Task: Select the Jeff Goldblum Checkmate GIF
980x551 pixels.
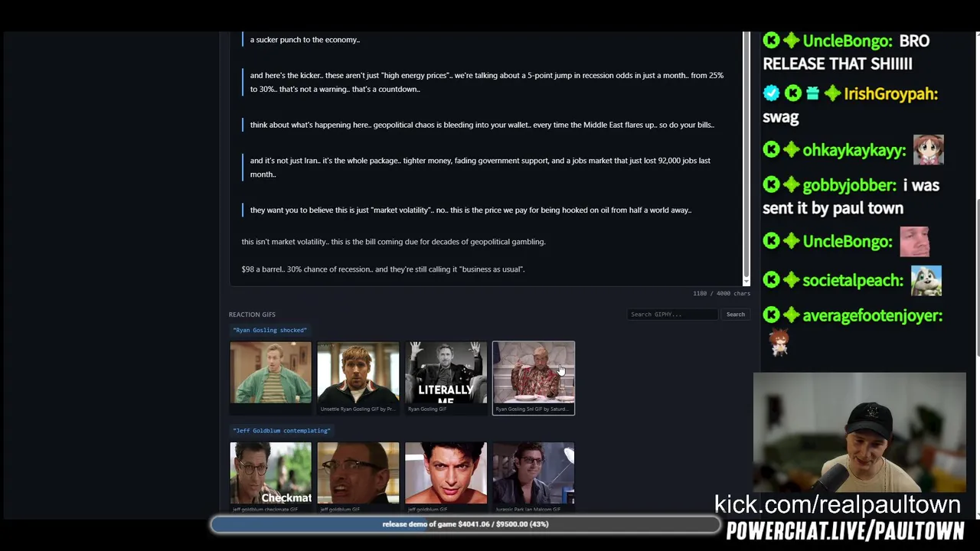Action: (x=270, y=477)
